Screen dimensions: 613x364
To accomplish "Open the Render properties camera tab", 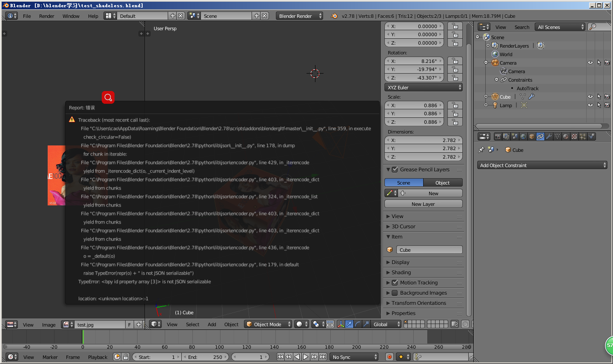I will [x=498, y=136].
